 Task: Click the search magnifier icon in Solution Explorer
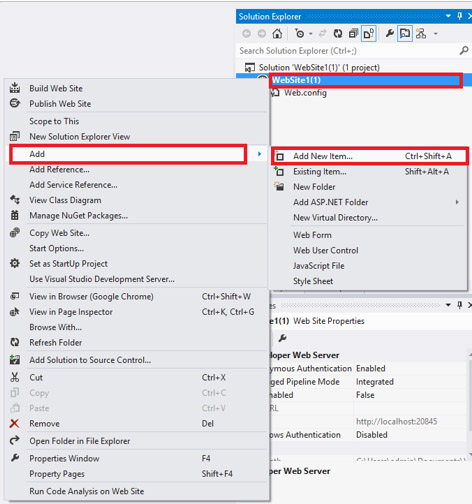coord(464,51)
